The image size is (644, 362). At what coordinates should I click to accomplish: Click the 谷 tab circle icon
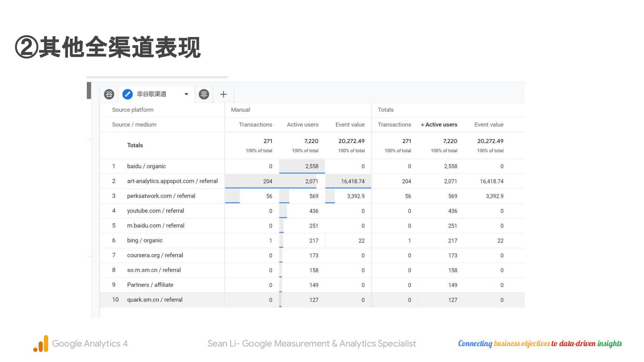pos(109,94)
